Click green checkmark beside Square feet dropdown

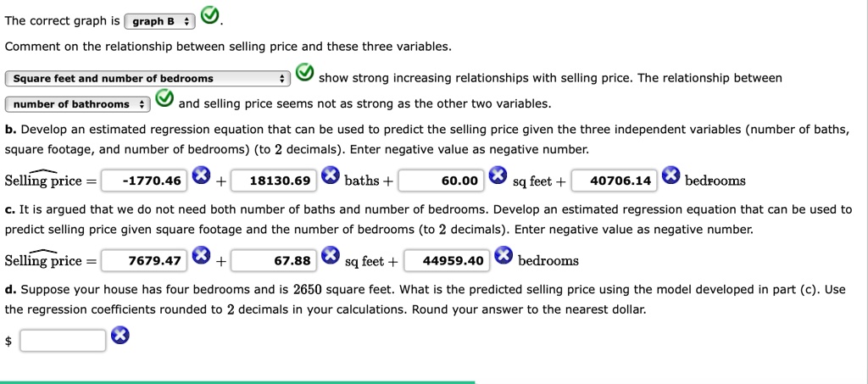[304, 73]
